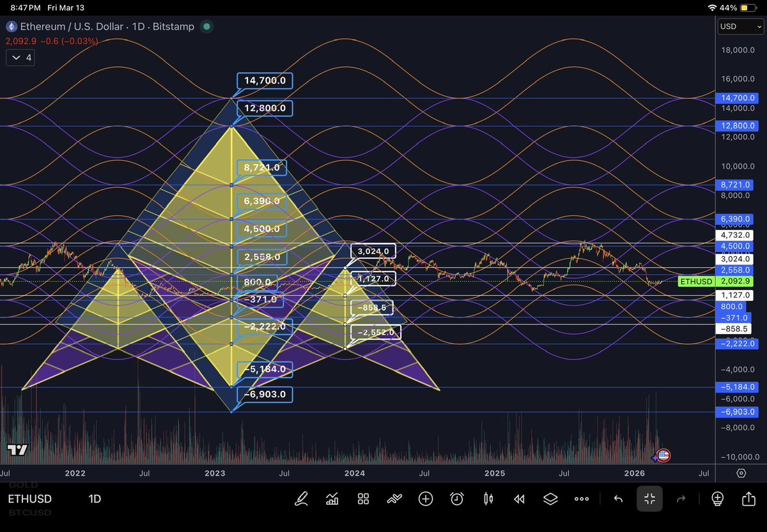Open the Indicators menu
Image resolution: width=767 pixels, height=532 pixels.
pos(332,499)
